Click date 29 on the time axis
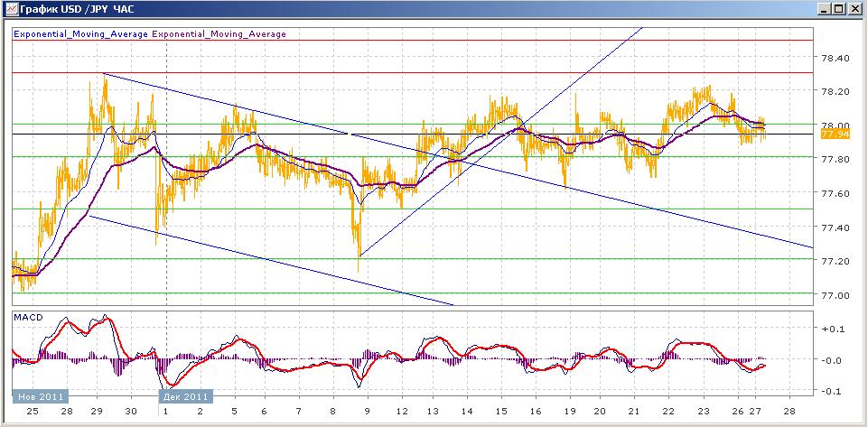868x427 pixels. [x=97, y=412]
